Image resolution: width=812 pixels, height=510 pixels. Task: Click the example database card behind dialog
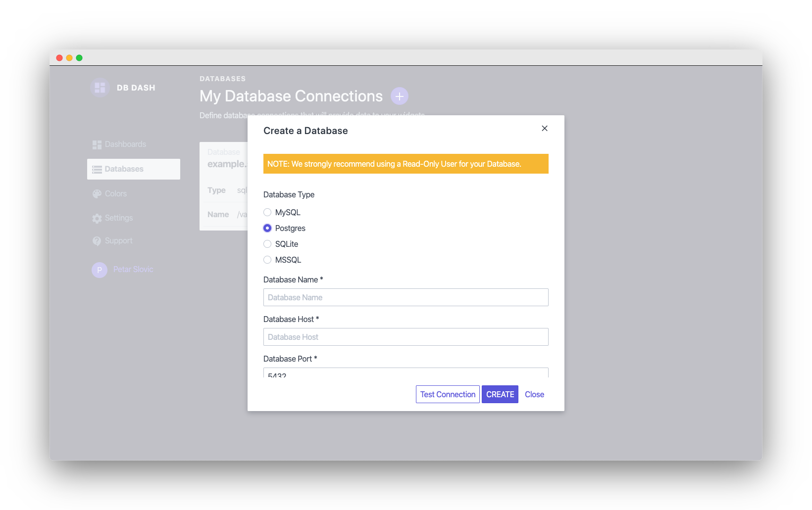coord(224,186)
